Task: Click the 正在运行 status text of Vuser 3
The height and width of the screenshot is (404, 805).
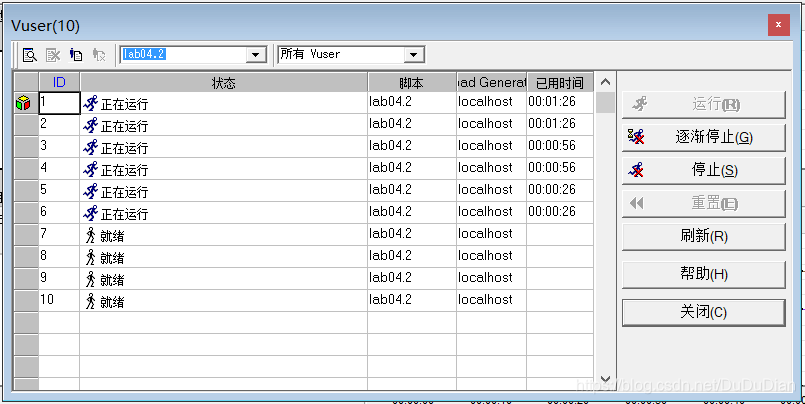Action: click(x=124, y=148)
